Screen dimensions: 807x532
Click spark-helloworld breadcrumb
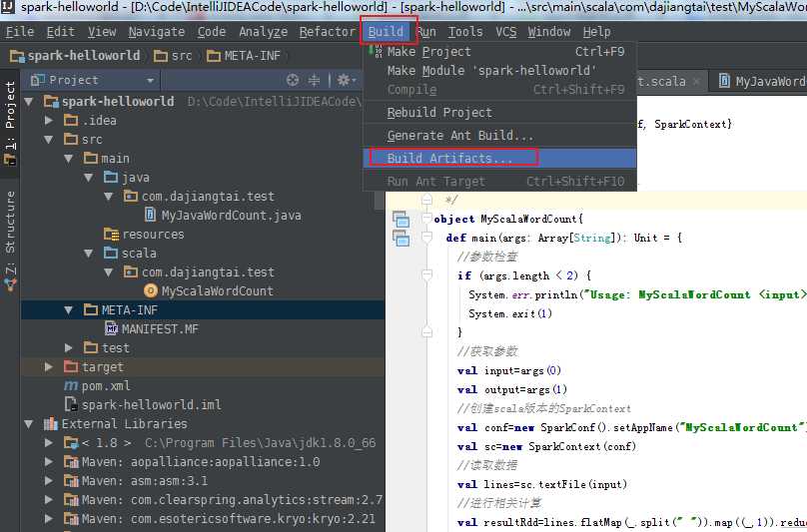tap(75, 56)
